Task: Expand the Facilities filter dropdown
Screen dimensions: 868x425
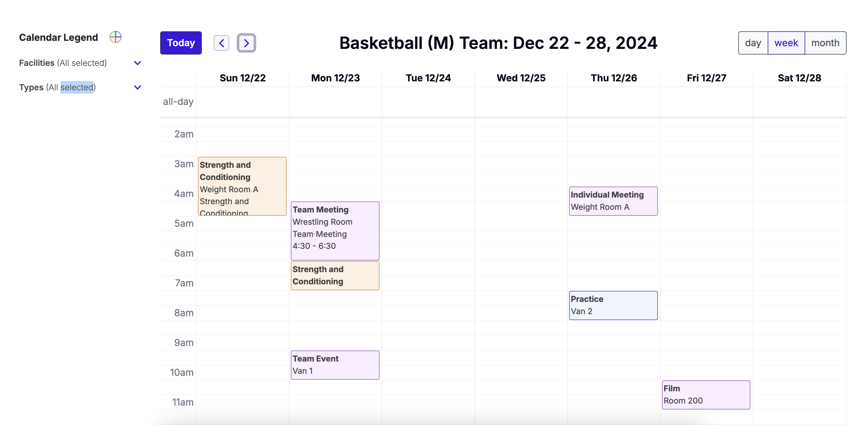Action: click(138, 63)
